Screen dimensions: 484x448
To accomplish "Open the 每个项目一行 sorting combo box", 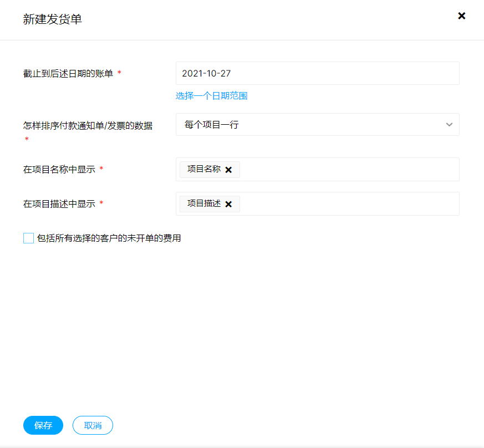I will pos(310,125).
